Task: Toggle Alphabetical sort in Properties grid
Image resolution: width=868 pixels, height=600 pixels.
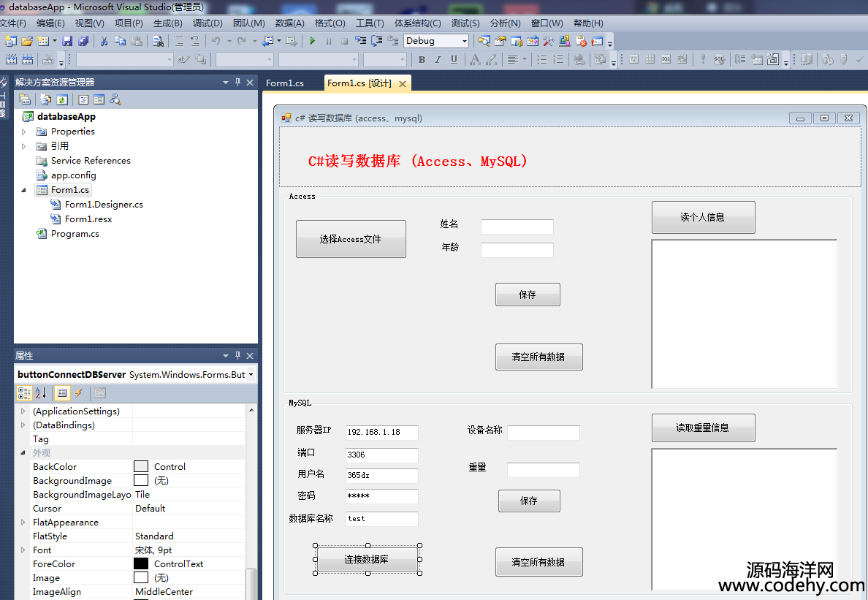Action: pyautogui.click(x=41, y=393)
